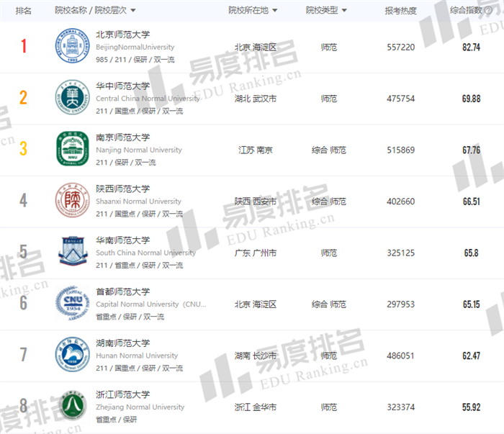This screenshot has height=434, width=504.
Task: Click popularity value 515869
Action: (x=400, y=150)
